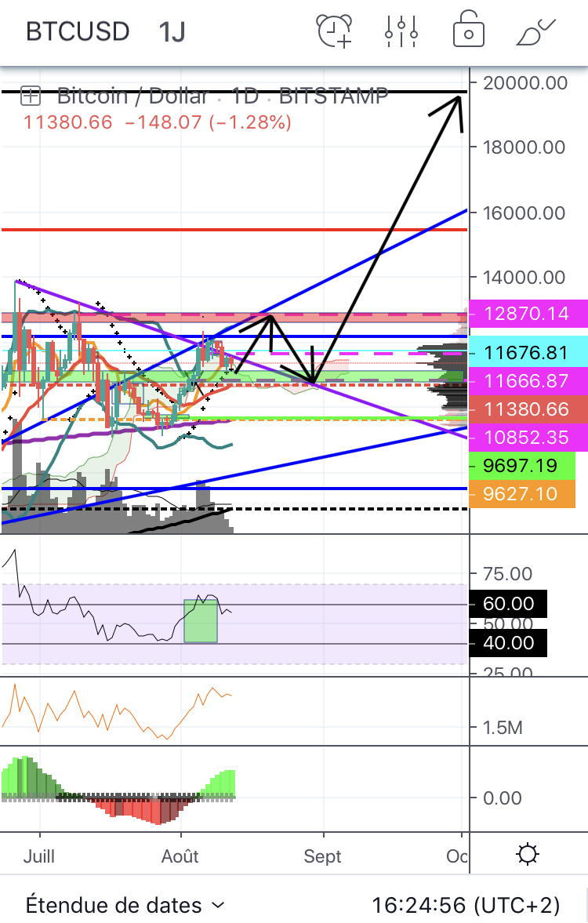
Task: Toggle the padlock icon in the top bar
Action: 469,31
